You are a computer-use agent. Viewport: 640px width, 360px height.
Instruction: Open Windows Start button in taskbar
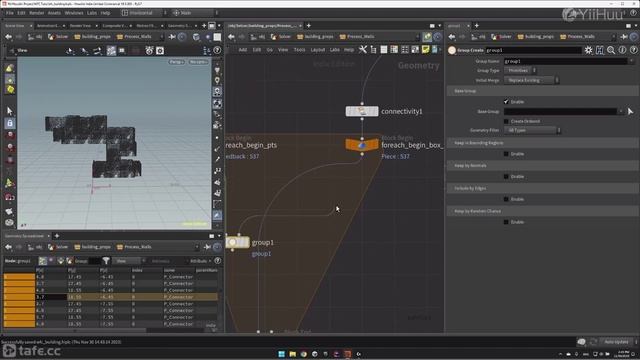tap(282, 354)
